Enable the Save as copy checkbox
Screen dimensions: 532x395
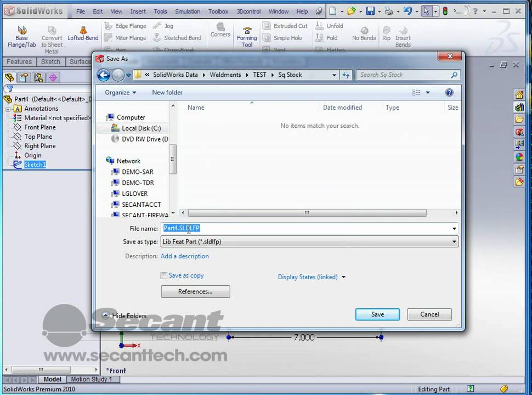pyautogui.click(x=164, y=275)
